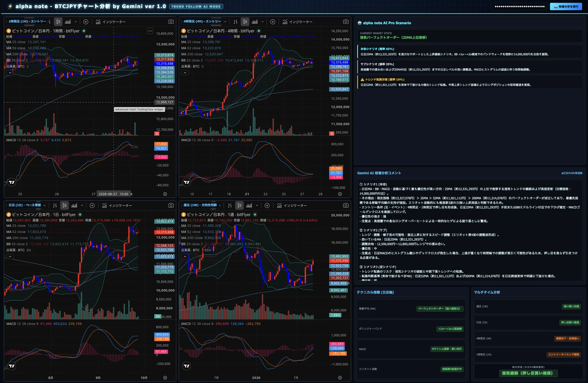Open chart settings gear in the 1W chart time axis
Screen dimensions: 588x383
(340, 378)
